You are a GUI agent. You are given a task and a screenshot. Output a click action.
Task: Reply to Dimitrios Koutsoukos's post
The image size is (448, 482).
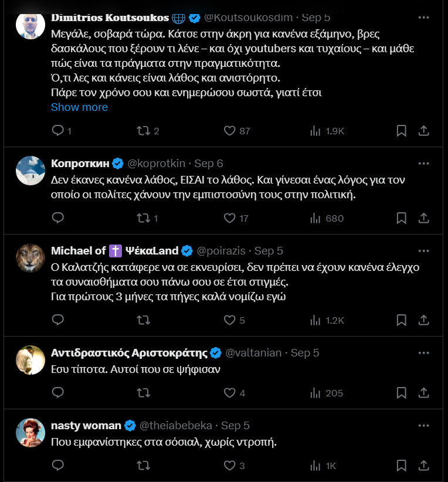tap(58, 131)
